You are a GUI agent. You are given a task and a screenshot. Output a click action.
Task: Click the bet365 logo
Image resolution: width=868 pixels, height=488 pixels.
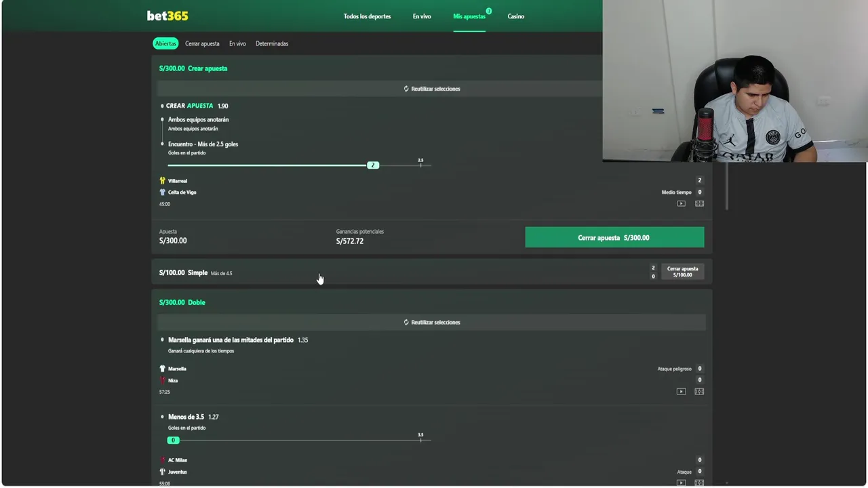tap(167, 16)
